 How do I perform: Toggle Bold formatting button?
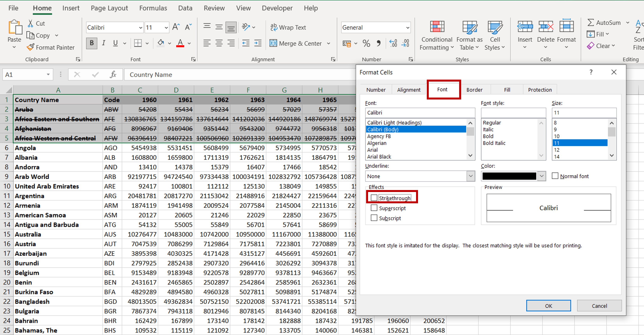pos(92,43)
